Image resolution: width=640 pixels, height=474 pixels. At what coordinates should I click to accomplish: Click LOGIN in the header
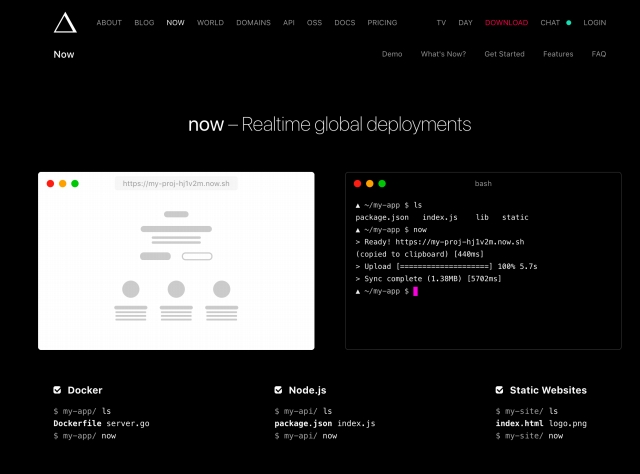[x=594, y=22]
